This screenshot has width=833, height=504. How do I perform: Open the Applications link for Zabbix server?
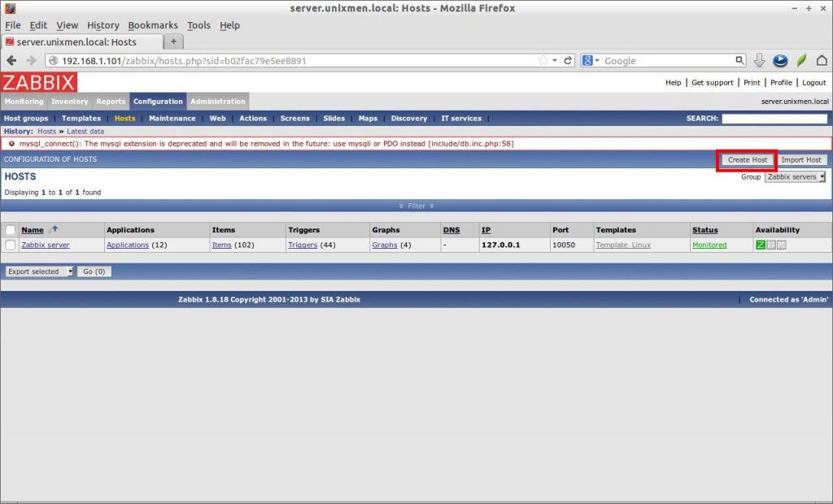point(128,245)
